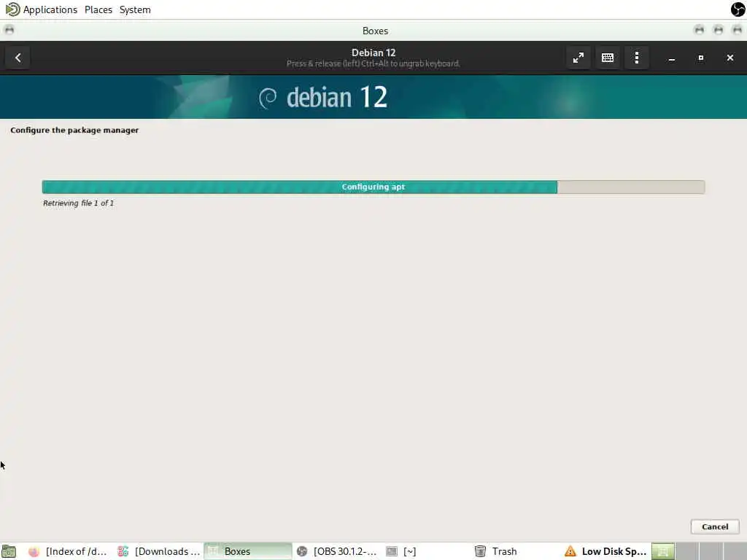Image resolution: width=747 pixels, height=560 pixels.
Task: Maximize the Debian 12 Boxes window
Action: [x=701, y=58]
